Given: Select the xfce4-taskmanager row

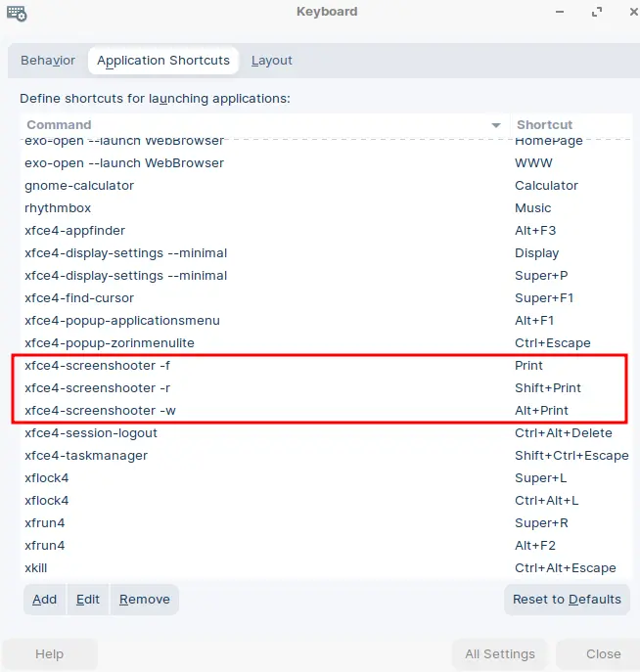Looking at the screenshot, I should point(326,456).
